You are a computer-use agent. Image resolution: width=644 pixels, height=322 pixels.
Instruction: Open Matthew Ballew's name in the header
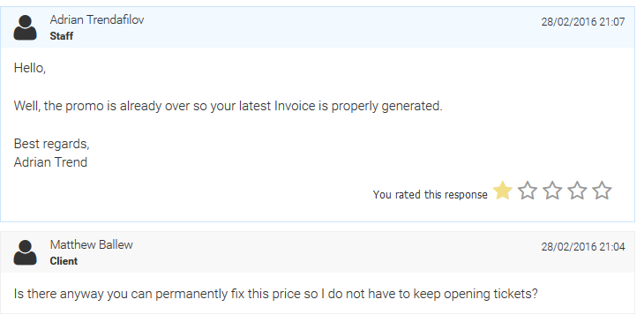tap(92, 244)
